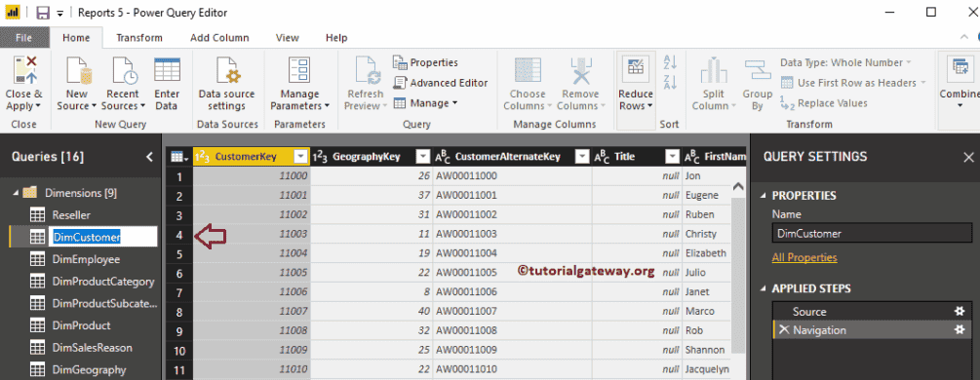The height and width of the screenshot is (380, 980).
Task: Select the DimSalesReason query
Action: pyautogui.click(x=92, y=348)
